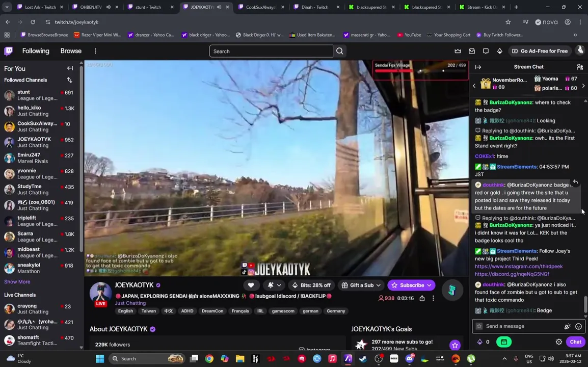
Task: Open Steam from the taskbar
Action: [x=363, y=359]
